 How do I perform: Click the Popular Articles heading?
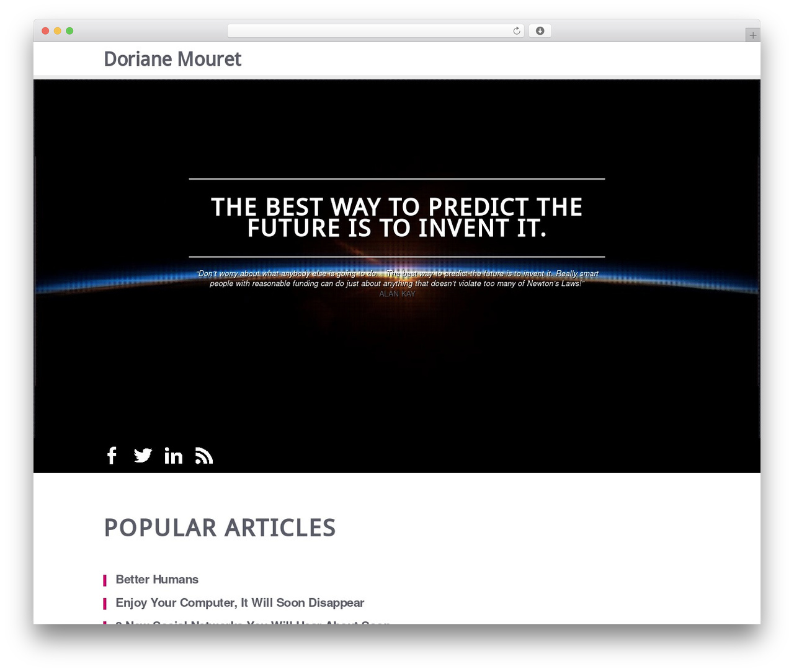pos(220,528)
